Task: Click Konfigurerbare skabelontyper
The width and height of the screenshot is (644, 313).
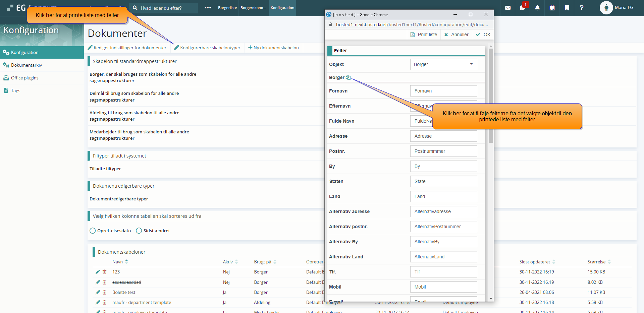Action: pos(207,48)
